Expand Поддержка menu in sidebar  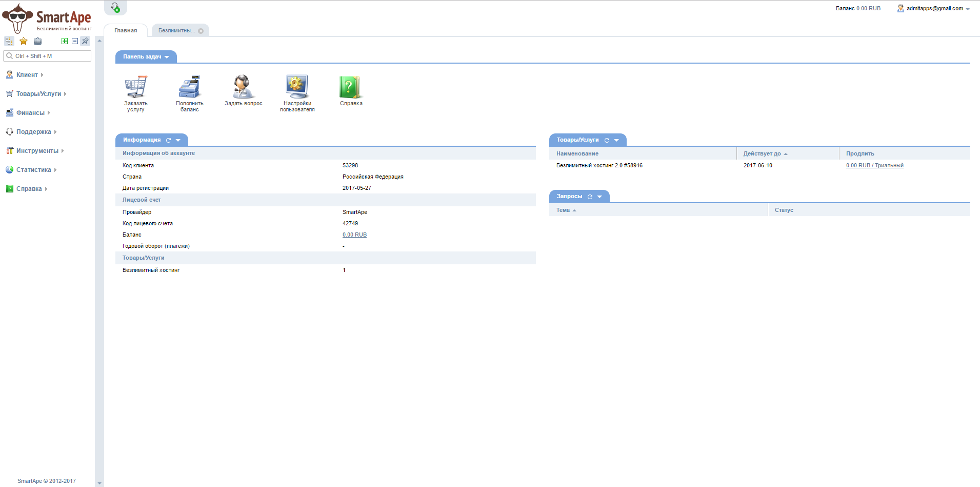click(31, 132)
